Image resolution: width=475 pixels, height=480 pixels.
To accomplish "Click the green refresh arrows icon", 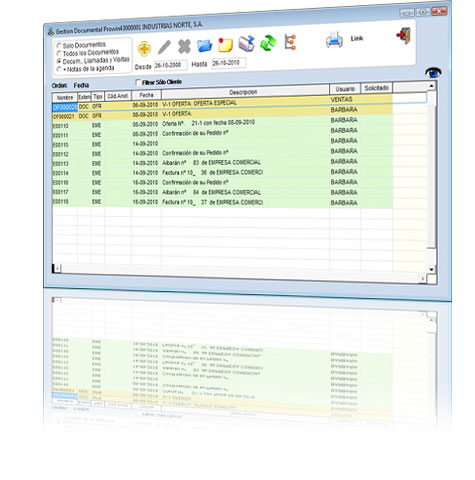I will pos(268,43).
